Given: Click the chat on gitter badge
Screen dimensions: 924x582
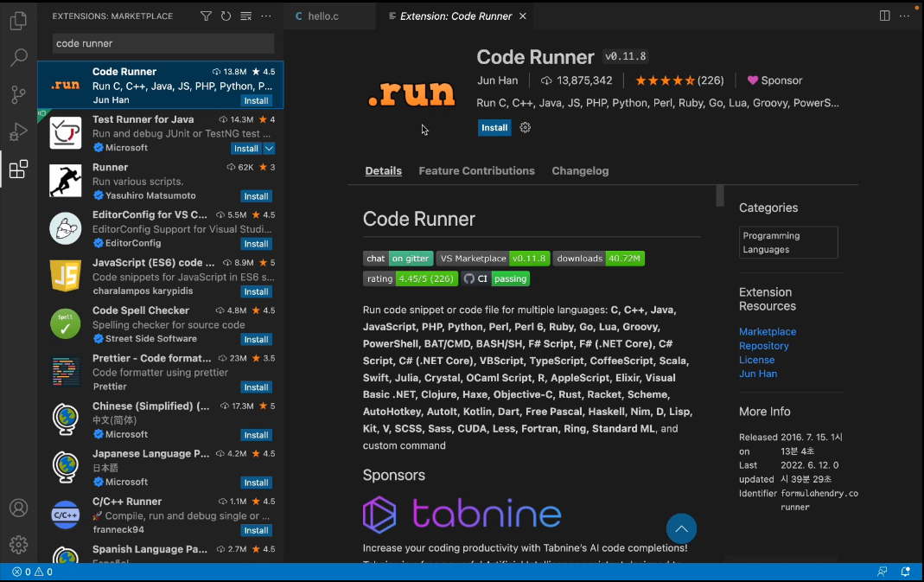Looking at the screenshot, I should click(x=398, y=259).
